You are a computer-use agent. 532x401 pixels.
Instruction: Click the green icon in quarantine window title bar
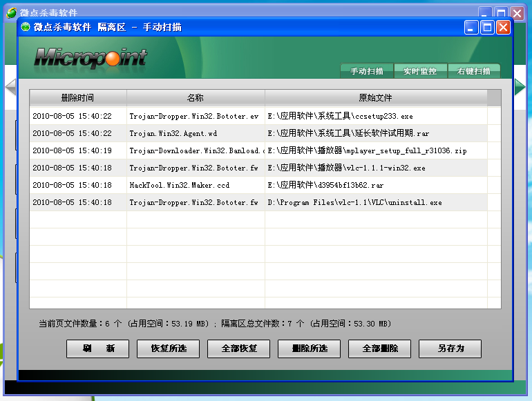coord(26,27)
